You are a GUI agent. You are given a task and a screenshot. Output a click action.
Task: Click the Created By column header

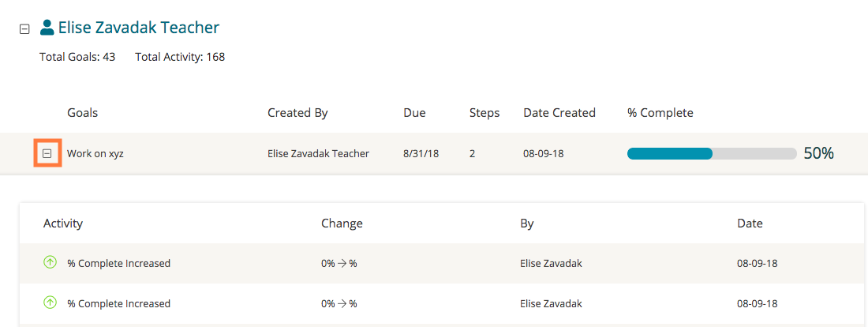[x=297, y=113]
